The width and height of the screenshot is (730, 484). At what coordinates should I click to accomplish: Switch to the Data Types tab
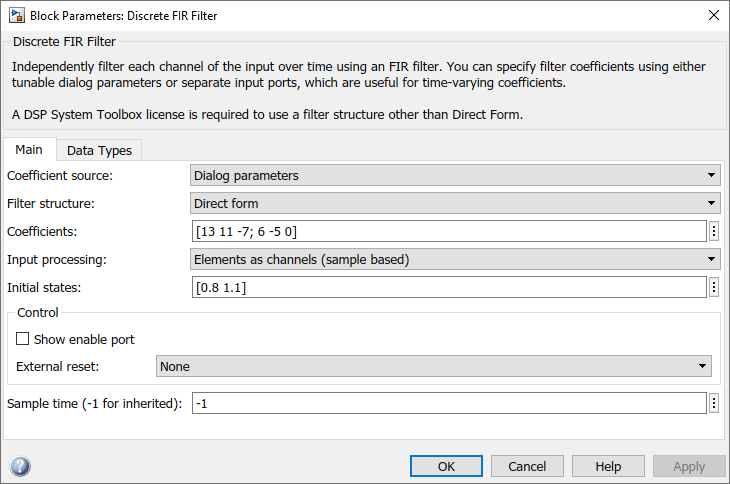click(99, 150)
